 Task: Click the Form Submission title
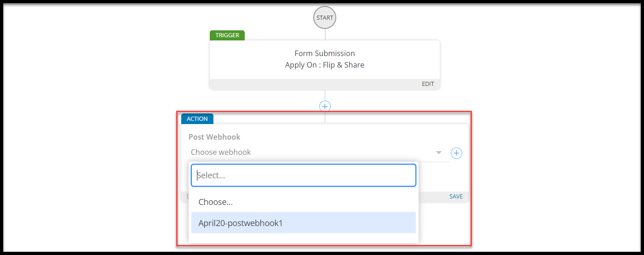325,53
